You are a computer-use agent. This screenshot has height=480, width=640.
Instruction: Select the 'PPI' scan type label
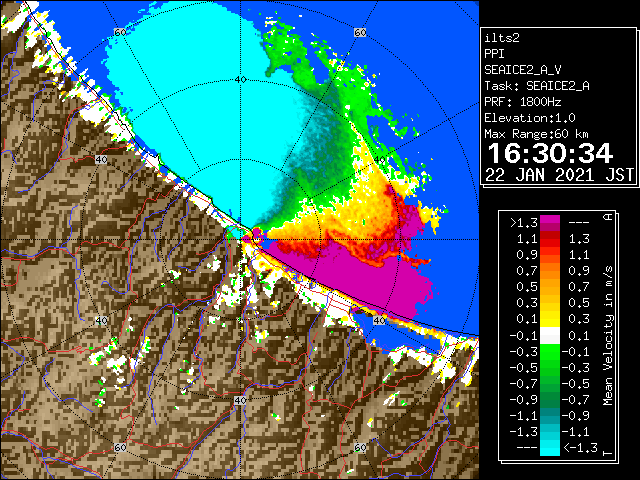pyautogui.click(x=494, y=54)
